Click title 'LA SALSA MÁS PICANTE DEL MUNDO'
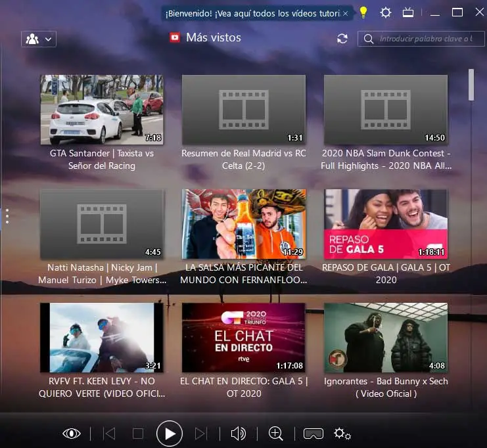Screen dimensions: 487x448 pyautogui.click(x=244, y=274)
